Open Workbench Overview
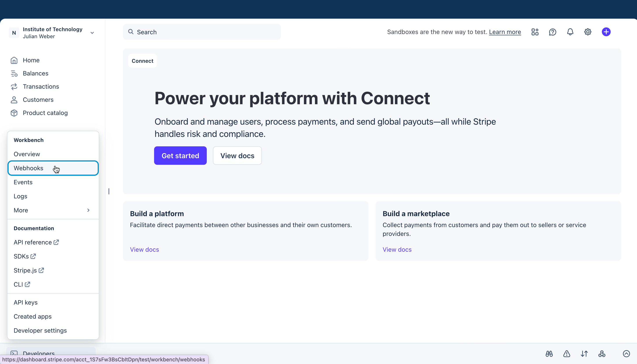 pyautogui.click(x=53, y=154)
